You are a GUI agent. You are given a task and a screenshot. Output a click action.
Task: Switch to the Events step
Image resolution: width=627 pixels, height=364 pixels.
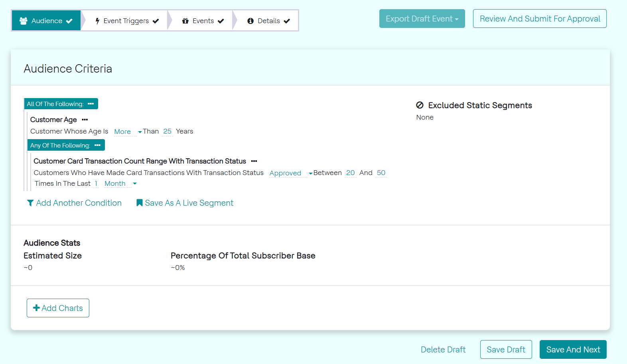coord(203,21)
